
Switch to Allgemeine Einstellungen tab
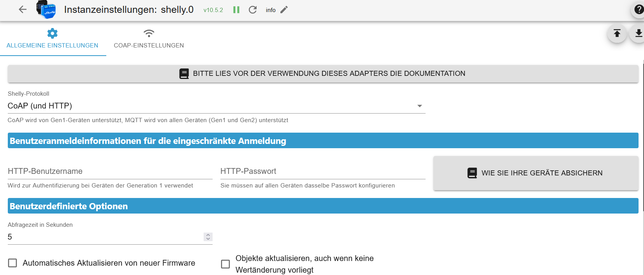tap(53, 39)
